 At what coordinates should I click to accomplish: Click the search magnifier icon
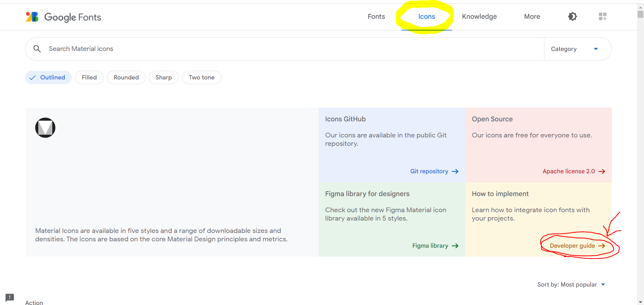(x=37, y=49)
